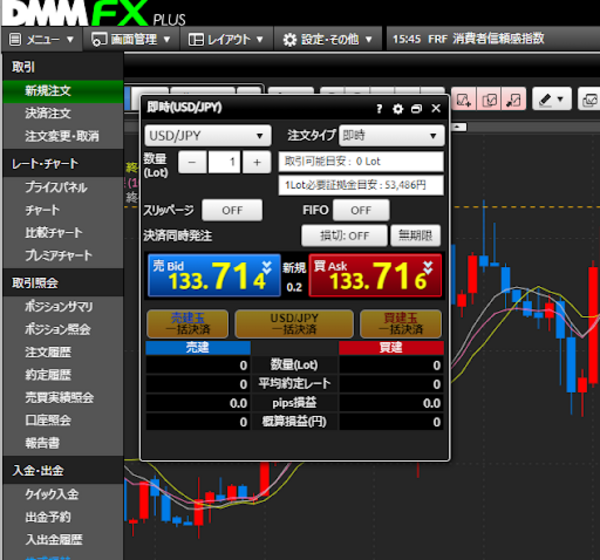This screenshot has width=600, height=560.
Task: Open help icon in the 即時 order window
Action: point(379,109)
